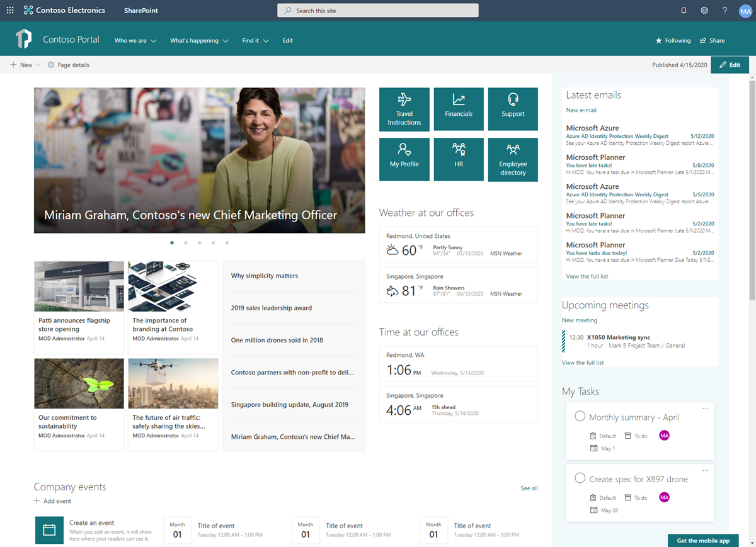The width and height of the screenshot is (756, 547).
Task: Open Patti announces flagship store thumbnail
Action: point(79,286)
